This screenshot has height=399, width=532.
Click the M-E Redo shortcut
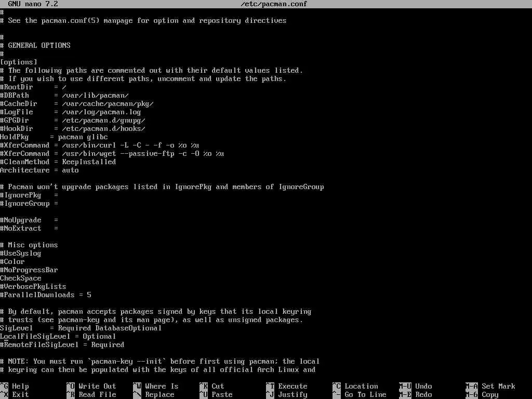pyautogui.click(x=416, y=395)
